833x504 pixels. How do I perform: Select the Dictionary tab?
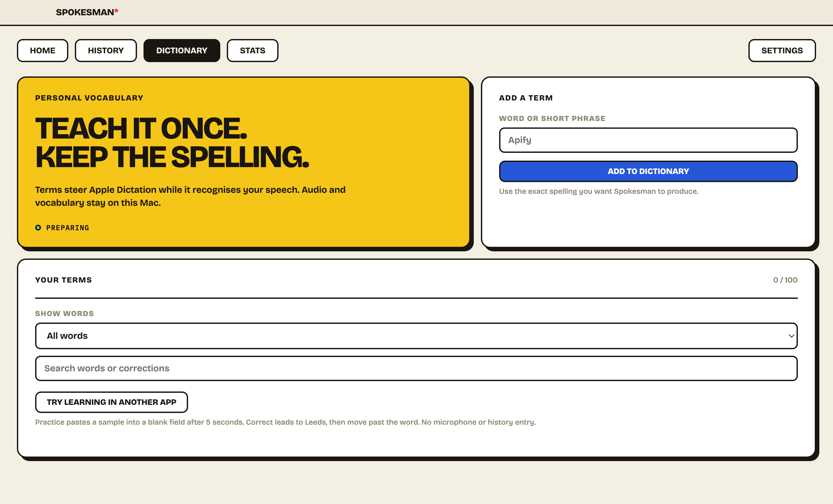pos(182,51)
